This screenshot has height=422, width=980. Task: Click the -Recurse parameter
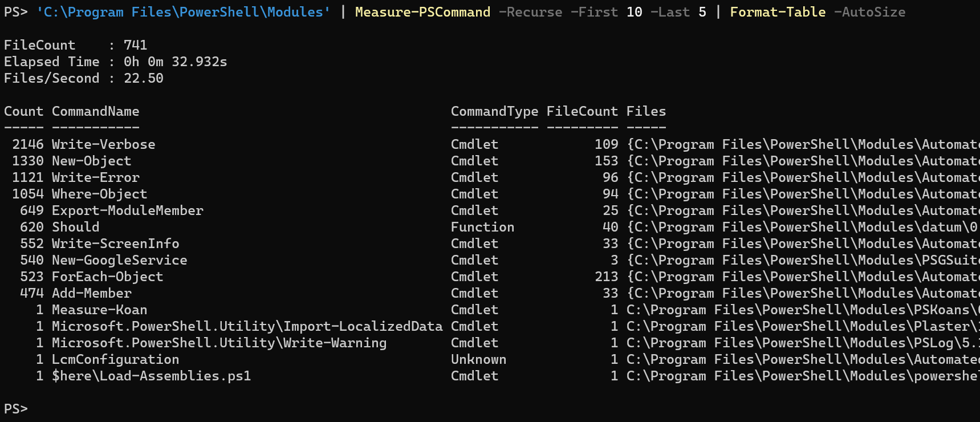530,12
